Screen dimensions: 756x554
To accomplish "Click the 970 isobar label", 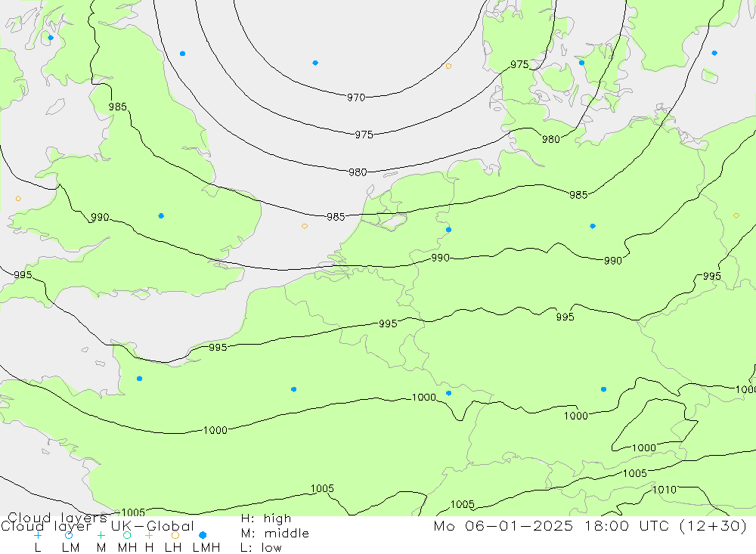I will click(356, 97).
